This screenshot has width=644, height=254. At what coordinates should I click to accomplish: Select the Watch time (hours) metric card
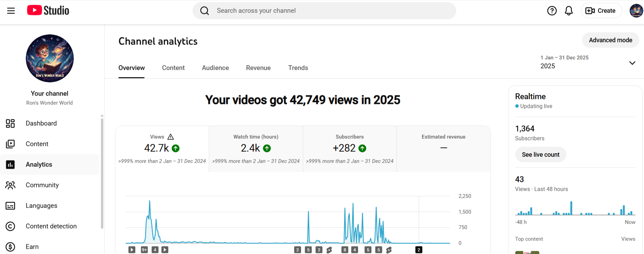click(256, 149)
